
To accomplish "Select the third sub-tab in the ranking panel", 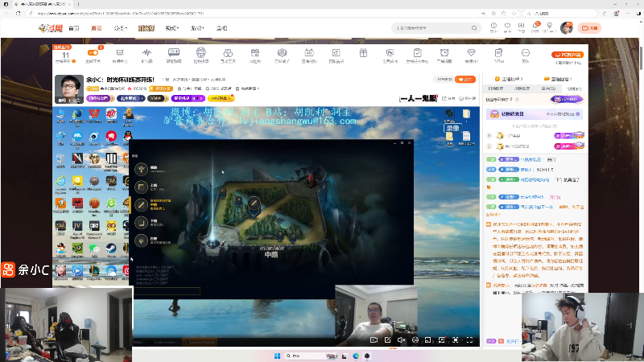I will 548,88.
